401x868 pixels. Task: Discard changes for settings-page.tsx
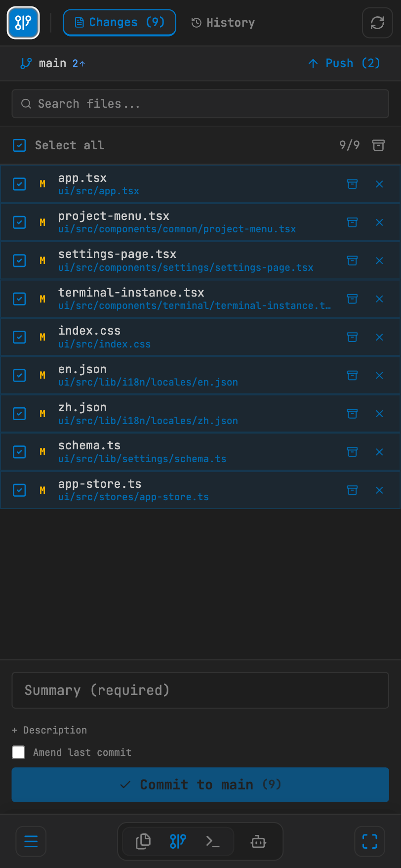pyautogui.click(x=379, y=260)
